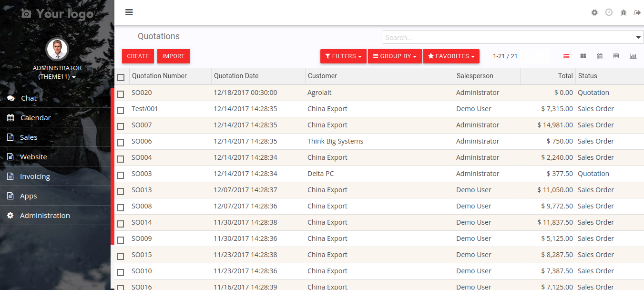
Task: Switch to graph view icon
Action: click(633, 56)
